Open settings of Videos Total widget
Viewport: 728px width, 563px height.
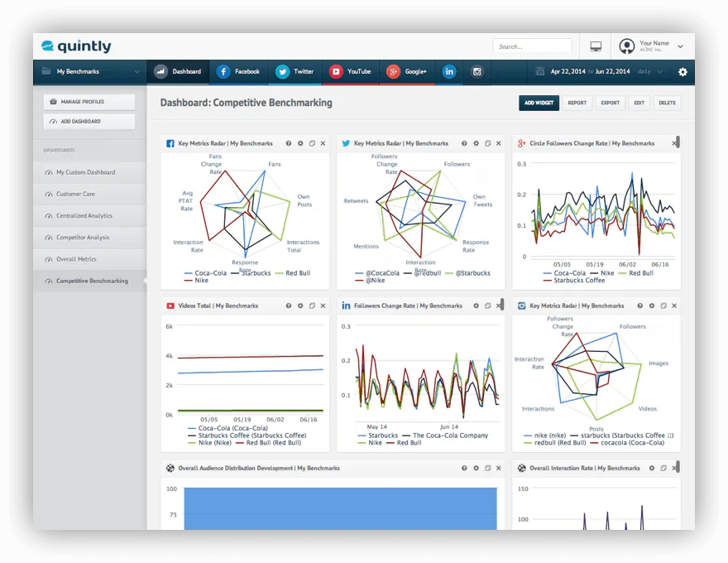coord(300,306)
